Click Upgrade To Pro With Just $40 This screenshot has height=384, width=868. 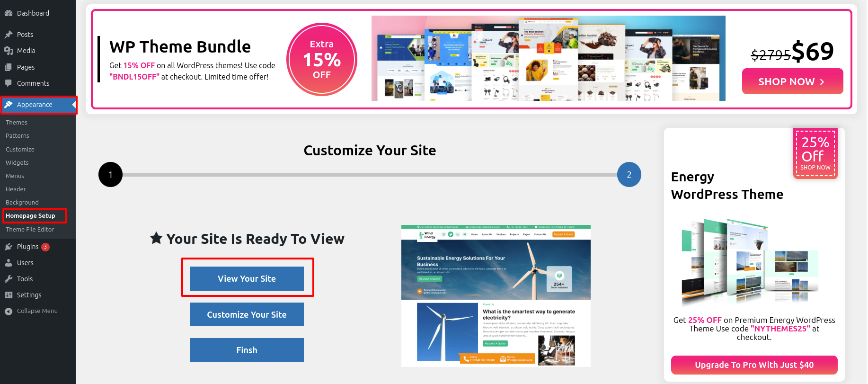(x=754, y=365)
